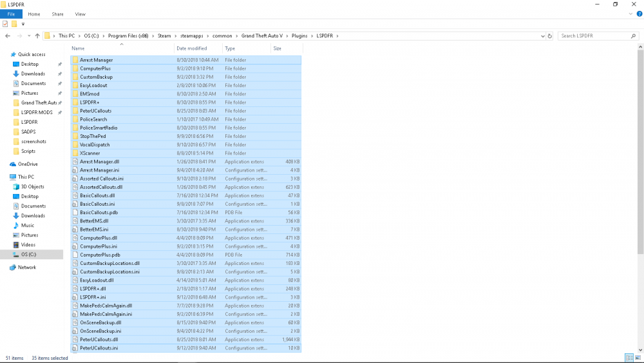Open screenshots folder in sidebar
This screenshot has height=363, width=644.
click(x=33, y=141)
